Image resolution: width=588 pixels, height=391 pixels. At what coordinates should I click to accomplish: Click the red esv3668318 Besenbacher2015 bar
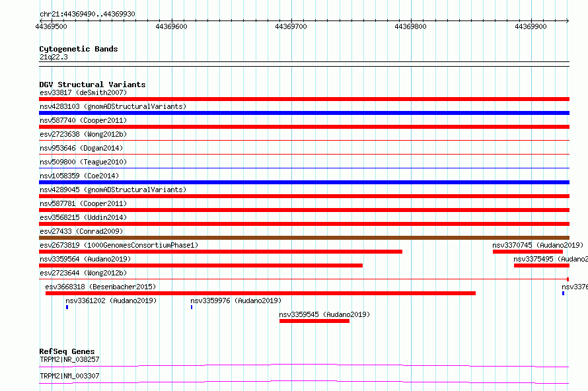tap(260, 293)
